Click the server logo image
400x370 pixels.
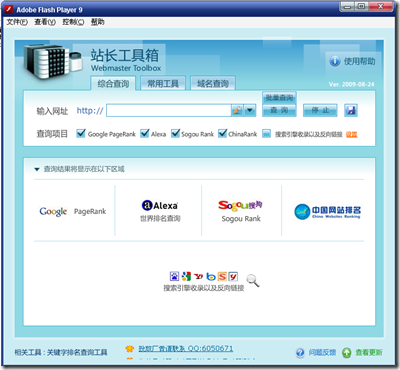53,61
